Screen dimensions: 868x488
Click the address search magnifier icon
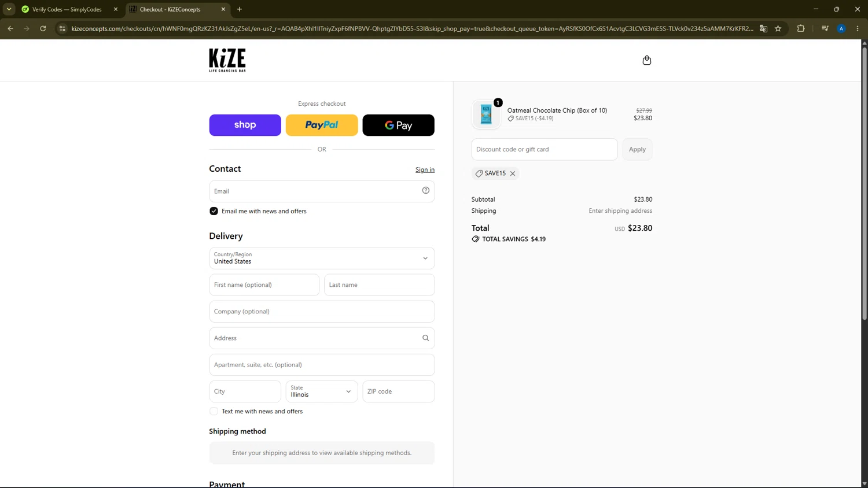pyautogui.click(x=425, y=338)
